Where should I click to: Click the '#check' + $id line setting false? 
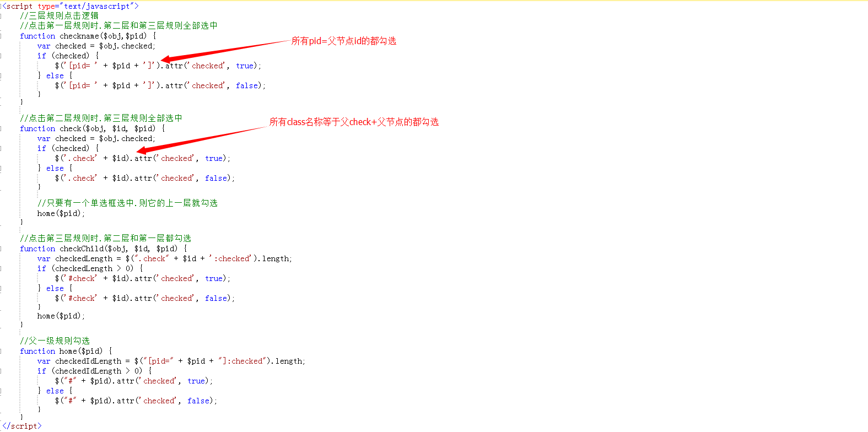pos(145,298)
